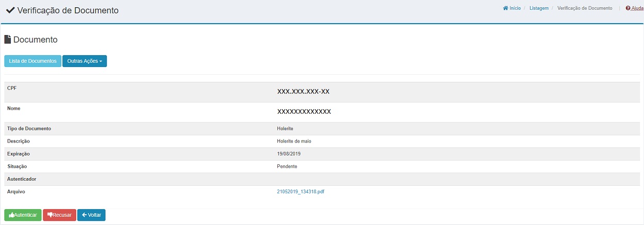
Task: Select the Nome value XXXXXXXXXXXXX
Action: coord(304,112)
